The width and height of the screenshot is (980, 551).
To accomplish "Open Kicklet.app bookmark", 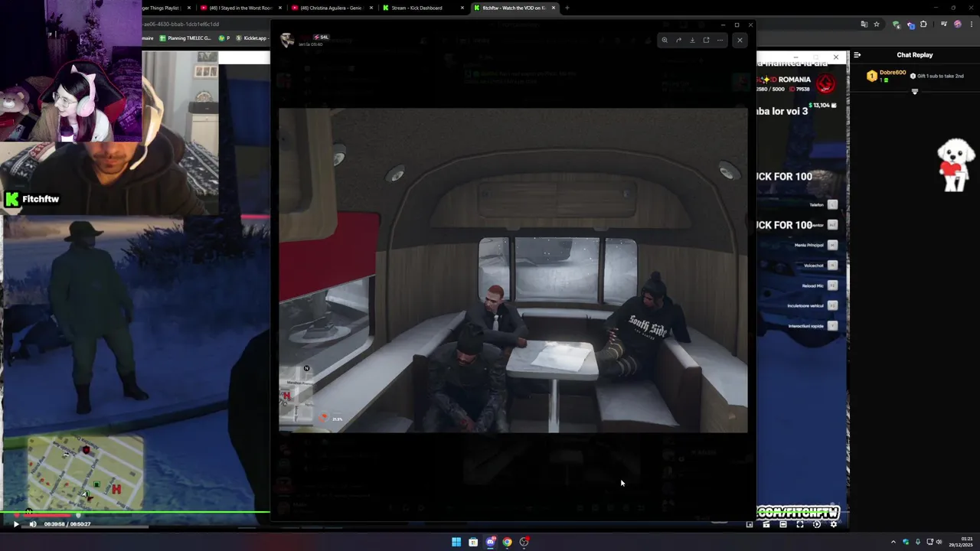I will tap(254, 37).
